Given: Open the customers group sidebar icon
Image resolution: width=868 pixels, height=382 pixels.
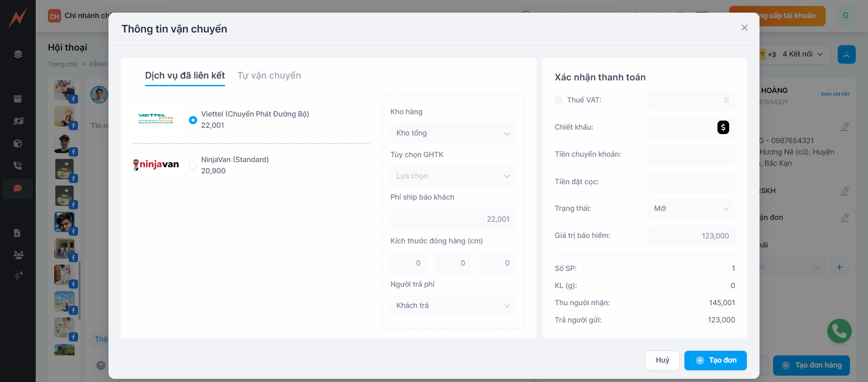Looking at the screenshot, I should click(x=18, y=255).
